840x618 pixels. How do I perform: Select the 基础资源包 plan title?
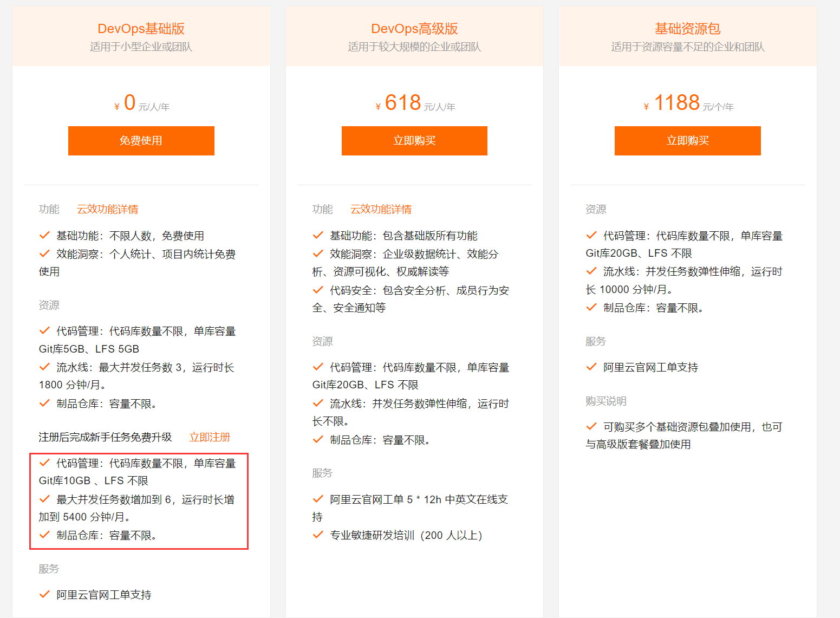[688, 29]
